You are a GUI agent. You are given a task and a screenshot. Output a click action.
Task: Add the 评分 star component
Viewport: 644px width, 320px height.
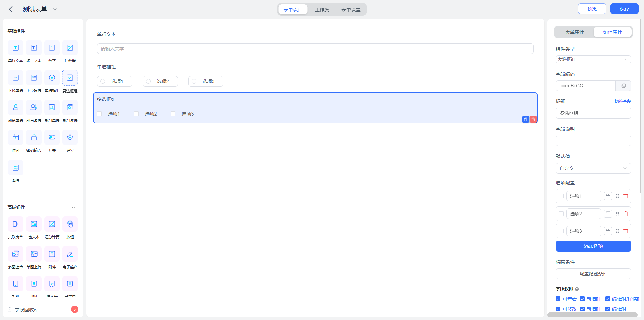click(x=70, y=137)
